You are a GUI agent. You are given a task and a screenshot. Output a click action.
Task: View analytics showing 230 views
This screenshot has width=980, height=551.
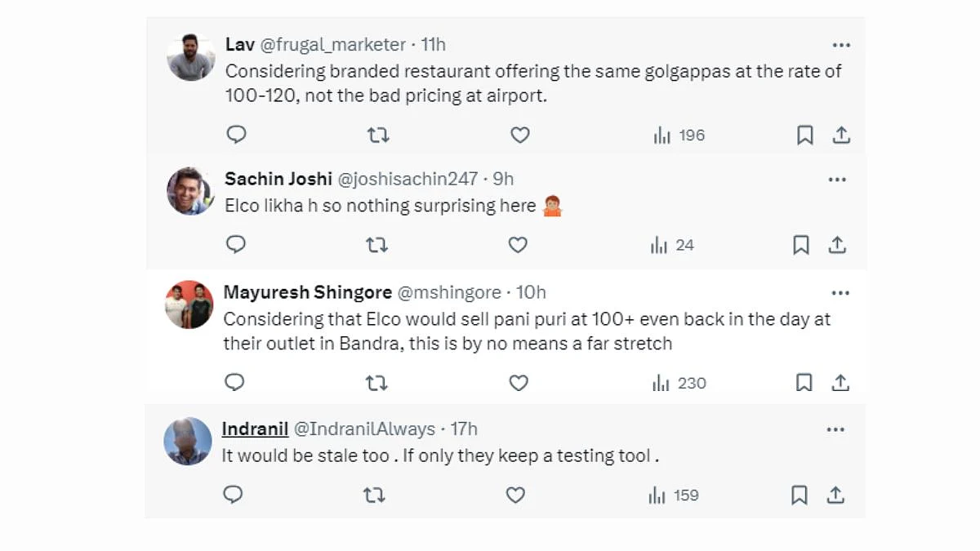point(679,383)
